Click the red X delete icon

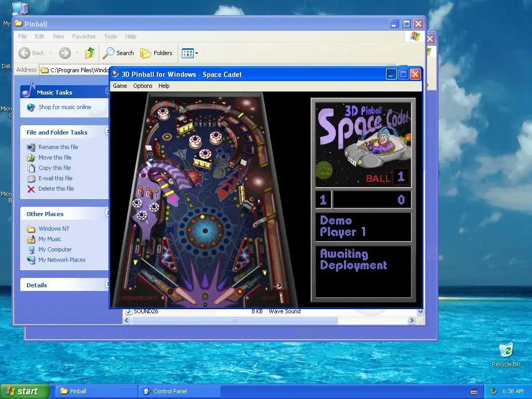point(31,189)
